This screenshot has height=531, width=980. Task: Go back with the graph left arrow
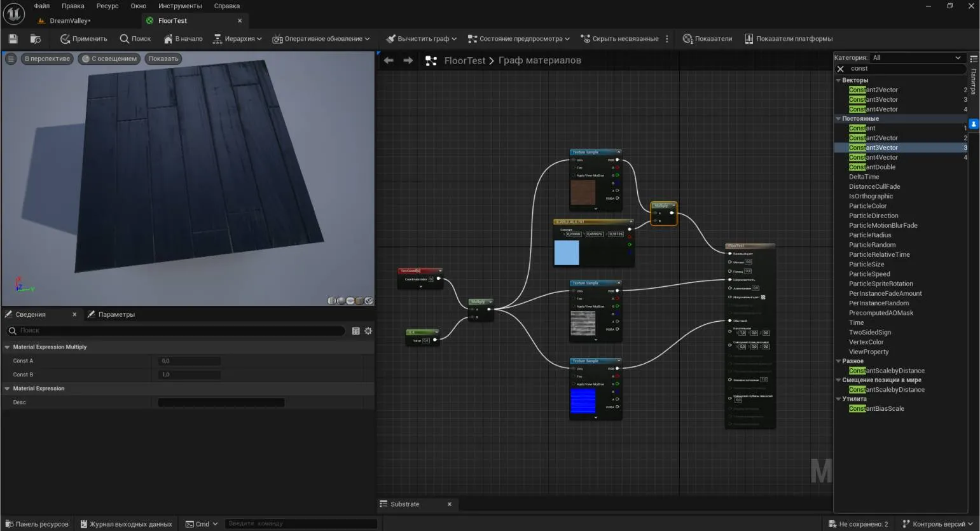coord(389,60)
